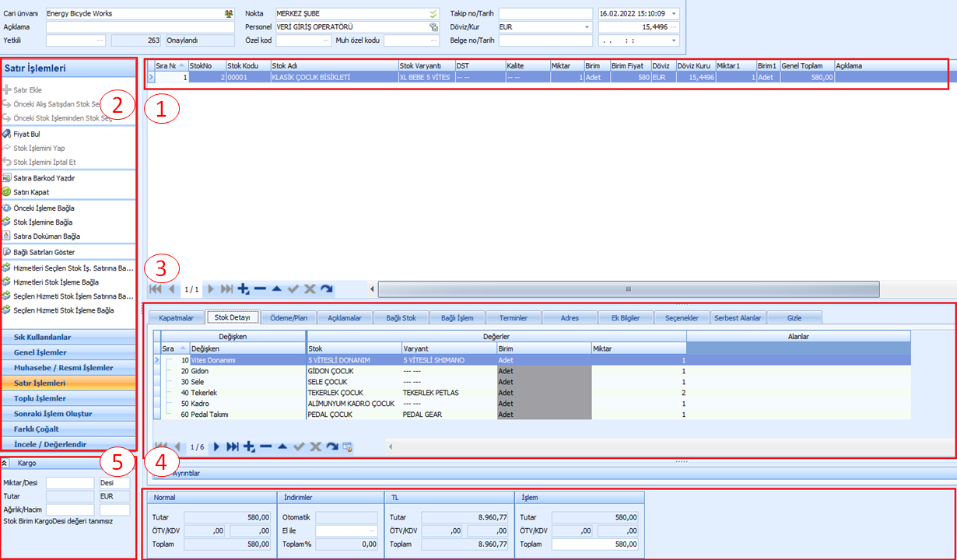Click the Fiyat Bul price tag icon

tap(7, 134)
